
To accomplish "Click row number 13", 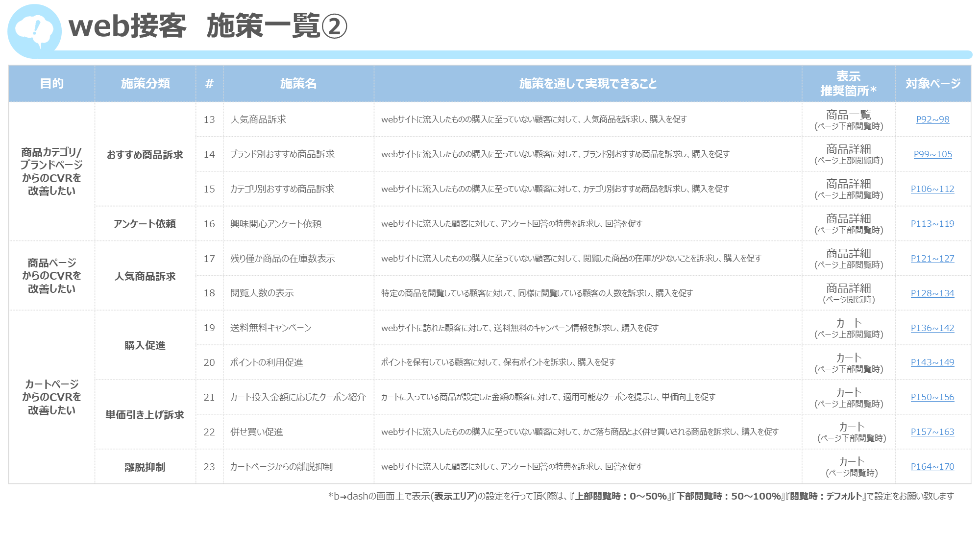I will click(x=209, y=120).
